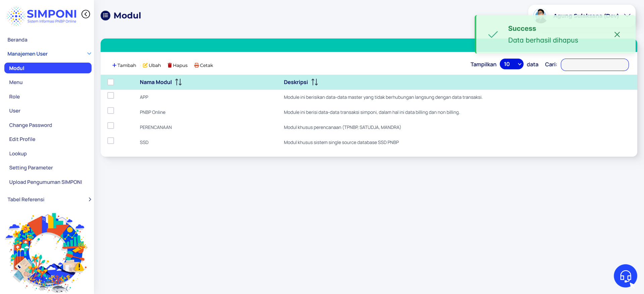The width and height of the screenshot is (644, 294).
Task: Click the Ubah button label
Action: [155, 65]
